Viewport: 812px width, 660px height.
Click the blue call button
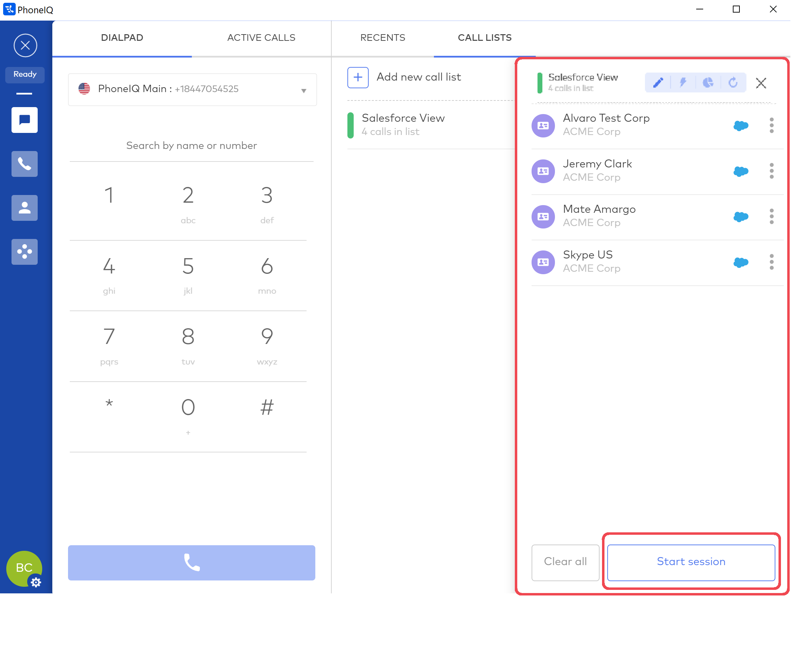(x=191, y=563)
